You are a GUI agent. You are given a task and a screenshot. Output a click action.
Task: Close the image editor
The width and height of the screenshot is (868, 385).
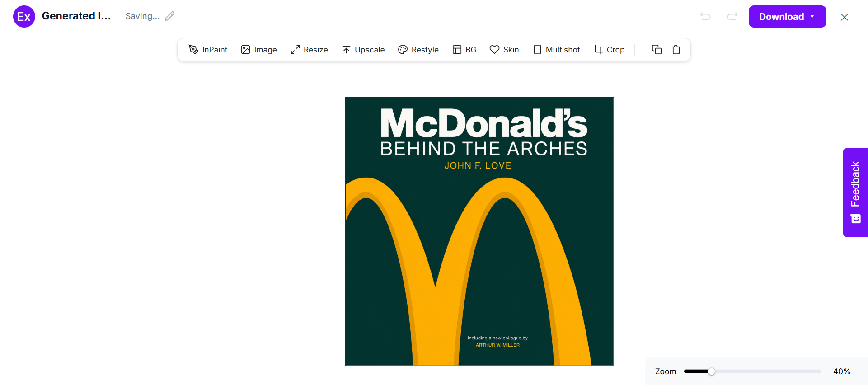click(x=845, y=17)
